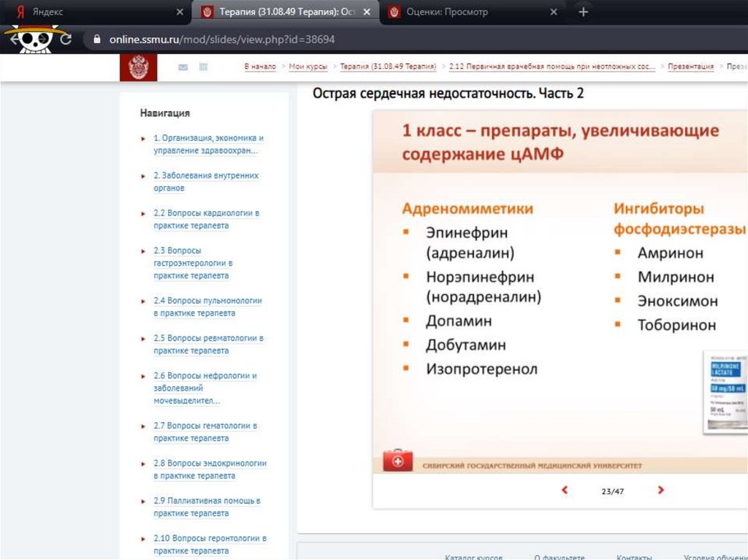Open Терапия (31.08.49 Терапия) breadcrumb
The height and width of the screenshot is (560, 748).
[388, 66]
